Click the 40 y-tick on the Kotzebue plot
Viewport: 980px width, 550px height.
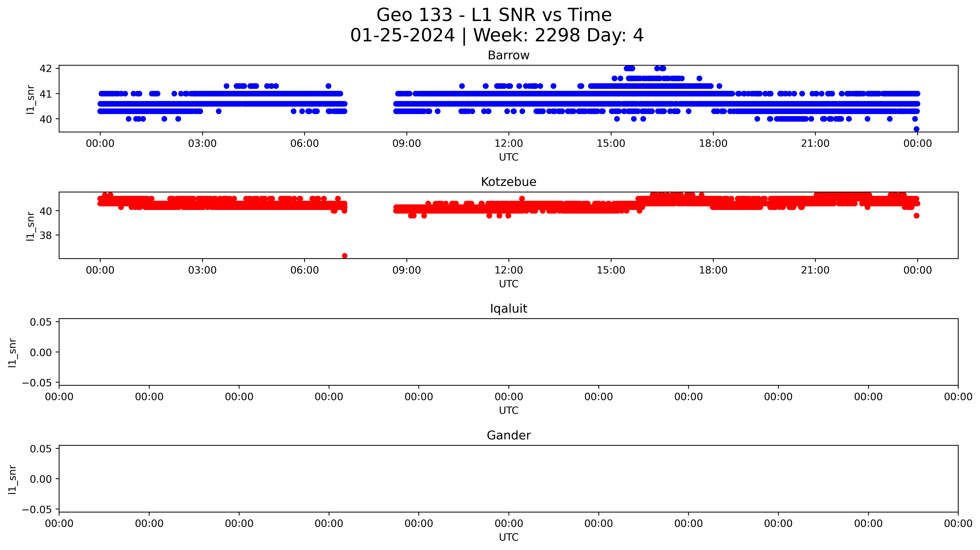pos(46,211)
